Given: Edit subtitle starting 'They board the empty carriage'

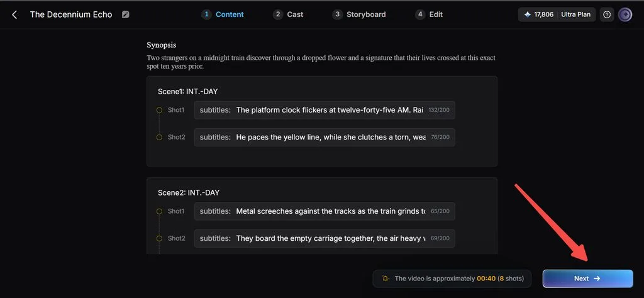Looking at the screenshot, I should [x=325, y=238].
